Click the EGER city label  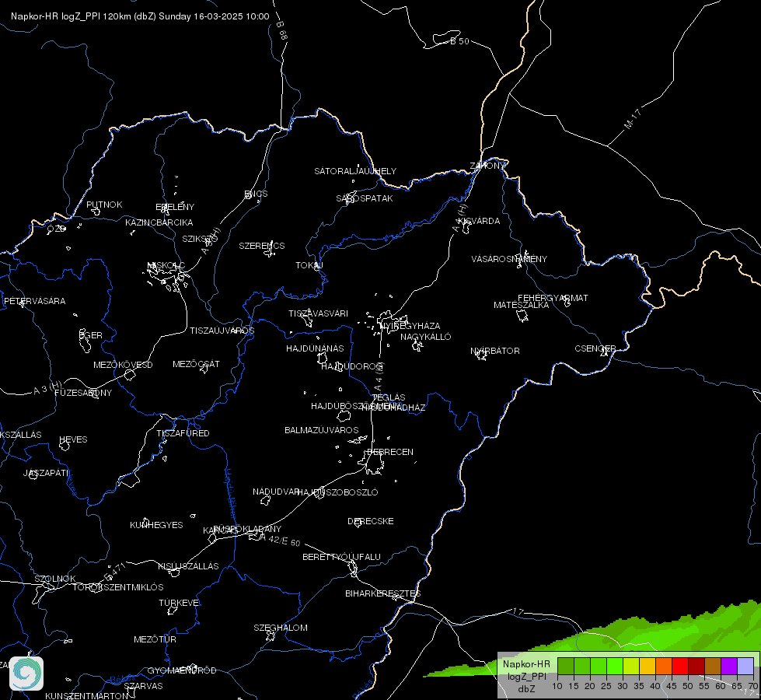pos(91,335)
